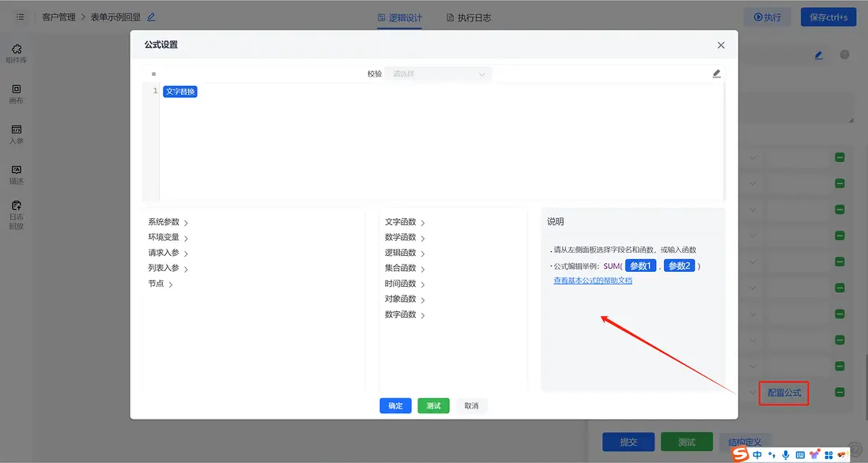Click the edit pencil next to 表单示例回显
The image size is (868, 463).
151,17
